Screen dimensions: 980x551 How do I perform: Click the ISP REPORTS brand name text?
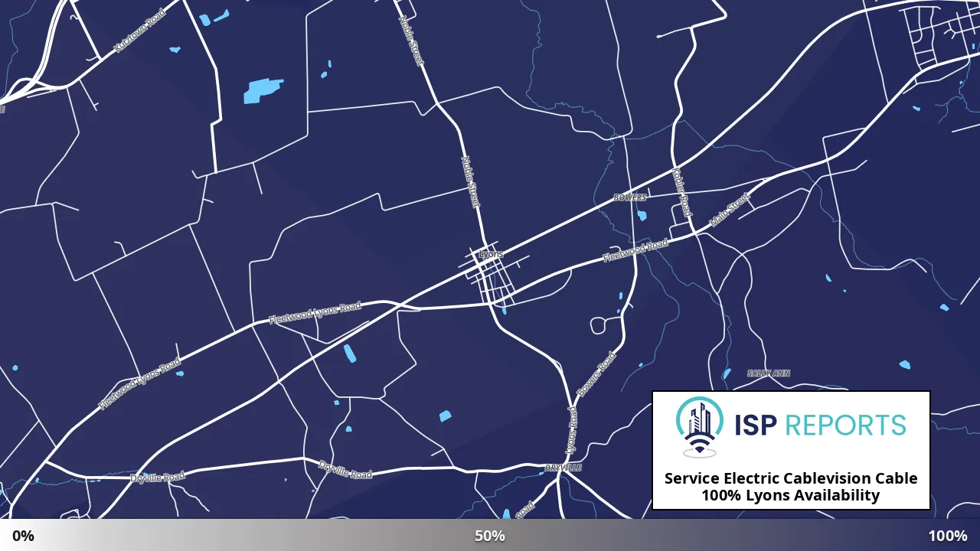coord(820,425)
